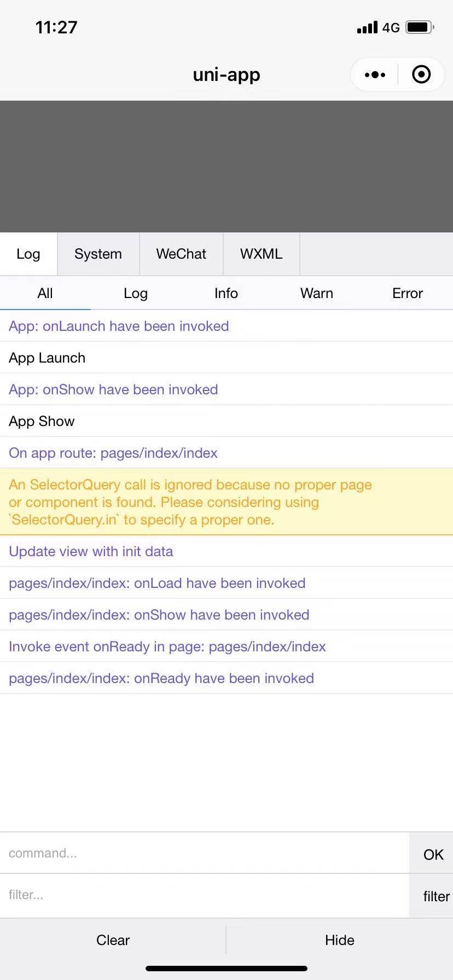Hide the debug console panel
Screen dimensions: 453x980
[340, 940]
